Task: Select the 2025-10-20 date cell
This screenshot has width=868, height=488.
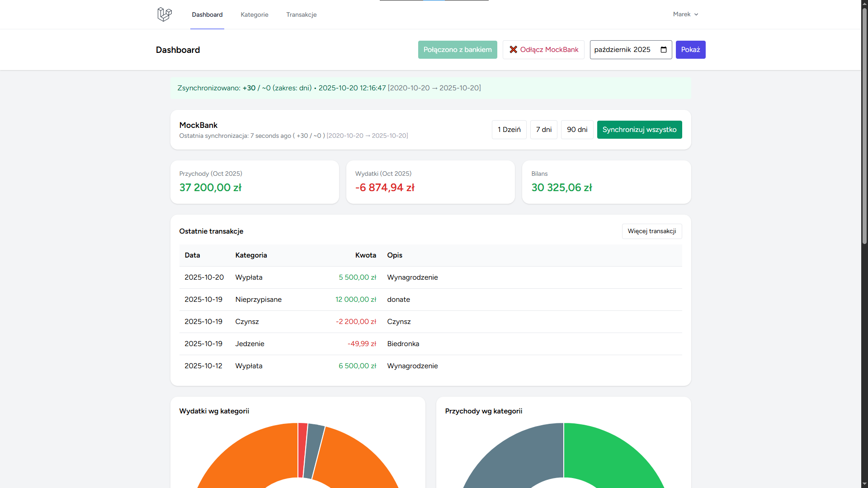Action: (x=204, y=277)
